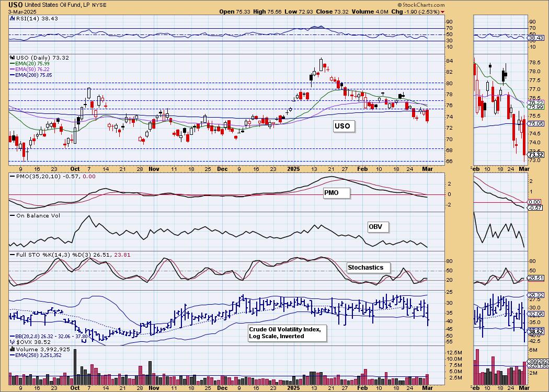The height and width of the screenshot is (392, 549).
Task: Click the 'High 75.56' value
Action: [268, 11]
